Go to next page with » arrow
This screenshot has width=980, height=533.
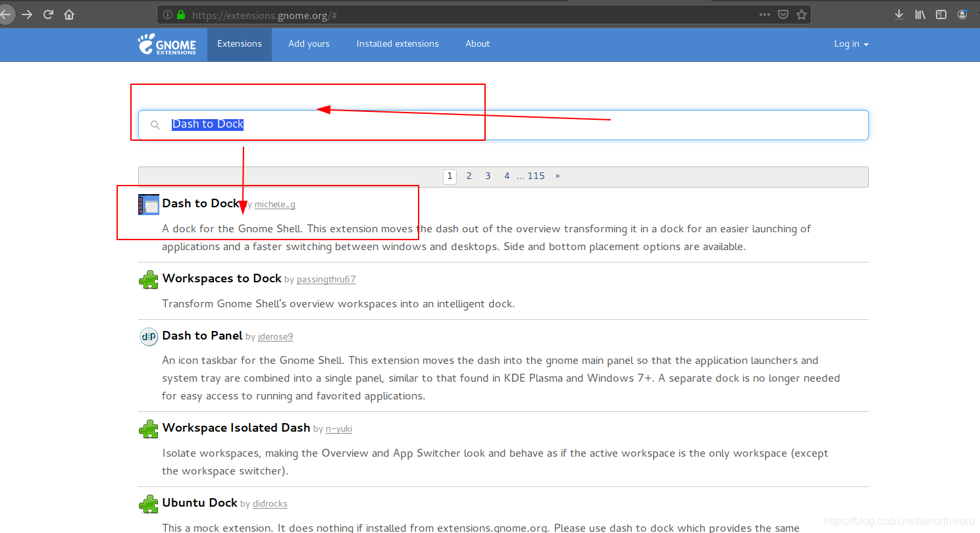click(557, 176)
